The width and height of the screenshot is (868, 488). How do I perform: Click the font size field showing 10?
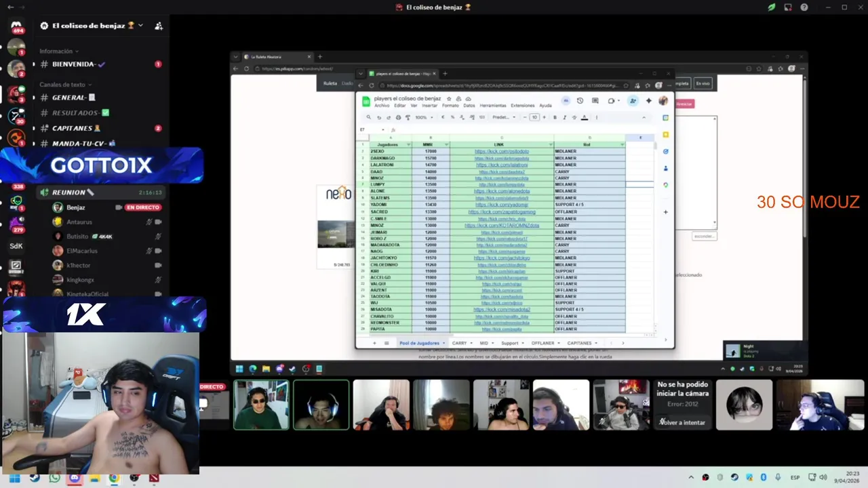[x=534, y=117]
